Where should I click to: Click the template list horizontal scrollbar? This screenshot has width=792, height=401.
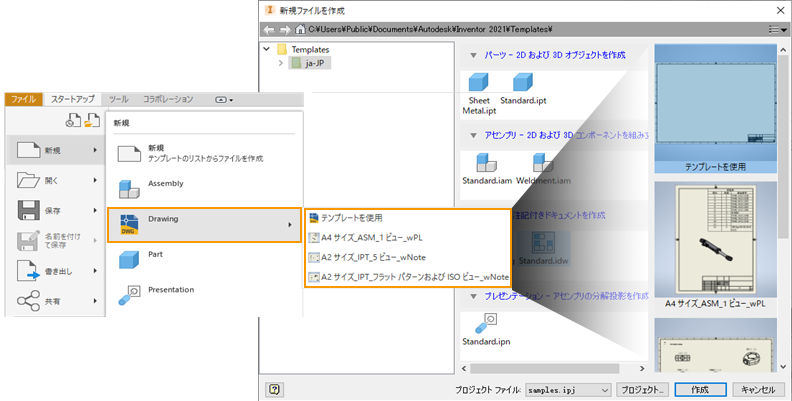point(544,368)
